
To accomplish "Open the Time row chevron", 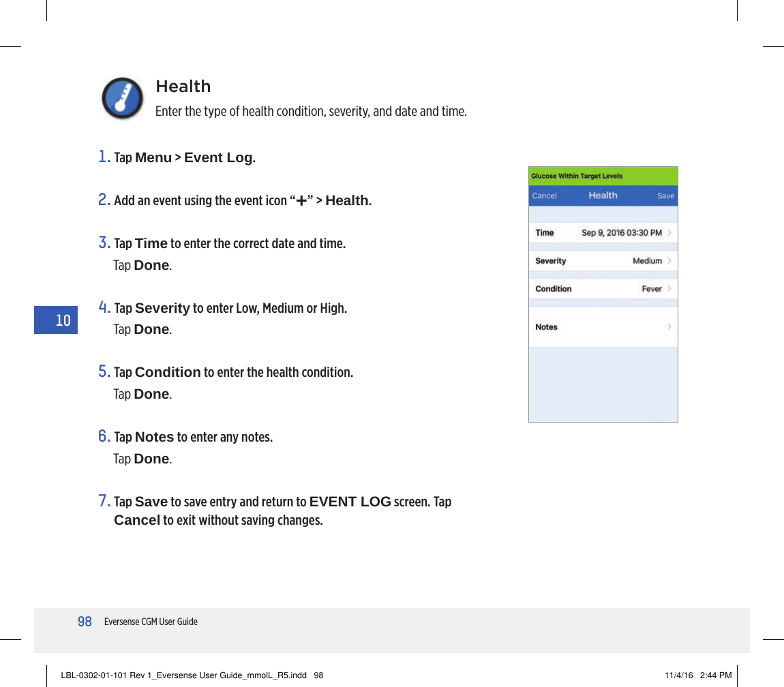I will (669, 232).
